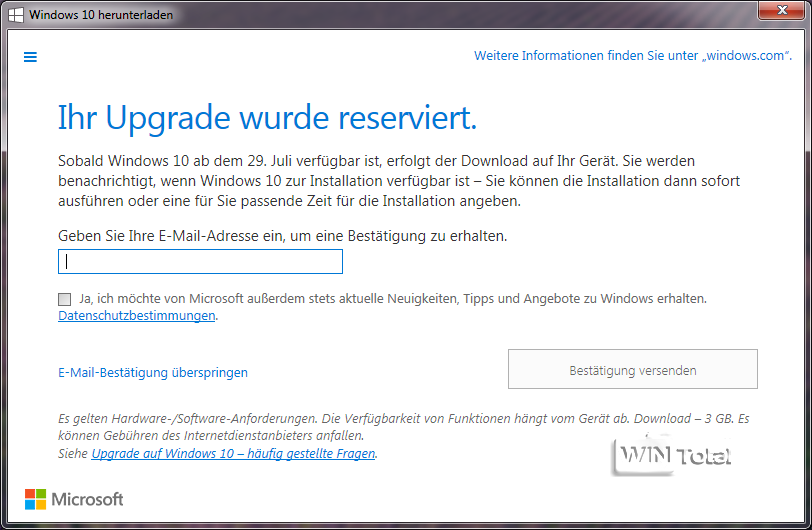Tick the Microsoft Neuigkeiten checkbox
The image size is (812, 530).
coord(65,299)
